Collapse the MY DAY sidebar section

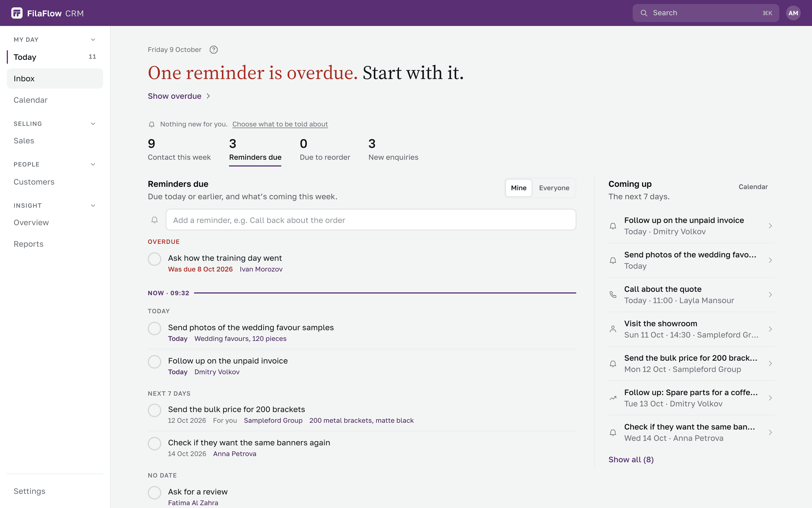(x=93, y=40)
